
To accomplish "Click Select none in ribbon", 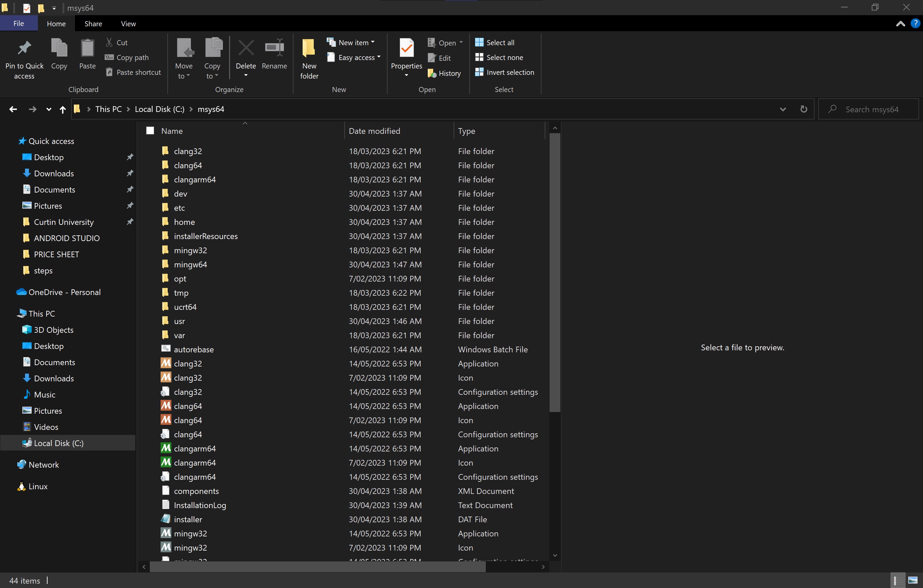I will tap(499, 57).
